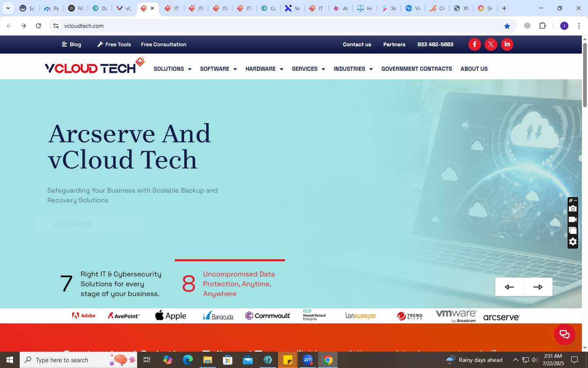The width and height of the screenshot is (588, 368).
Task: Open Zoom from the taskbar
Action: pyautogui.click(x=308, y=360)
